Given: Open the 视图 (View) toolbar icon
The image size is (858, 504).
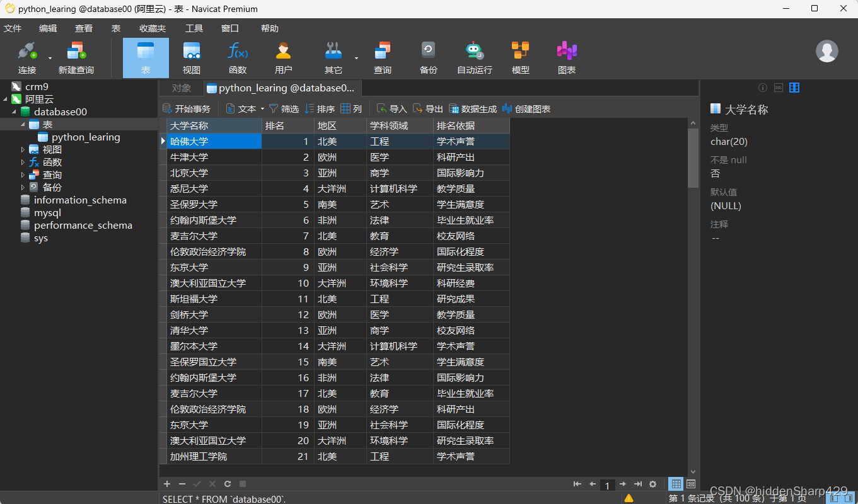Looking at the screenshot, I should point(192,57).
